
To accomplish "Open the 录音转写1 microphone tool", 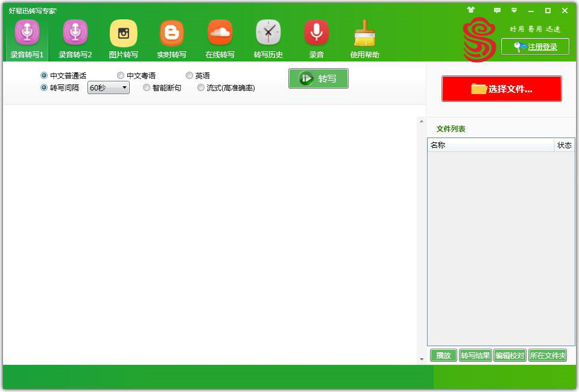I will pyautogui.click(x=27, y=39).
